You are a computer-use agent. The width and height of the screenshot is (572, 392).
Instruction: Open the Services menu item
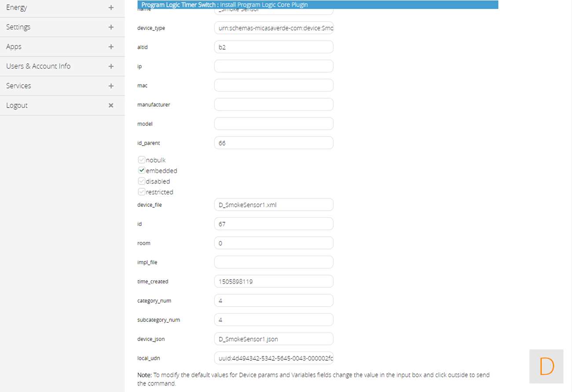18,86
